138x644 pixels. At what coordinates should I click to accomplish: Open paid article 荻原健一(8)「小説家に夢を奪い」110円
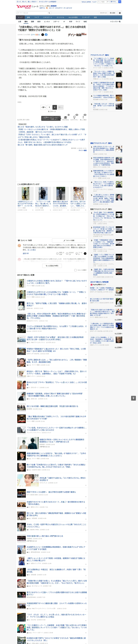coord(102,289)
